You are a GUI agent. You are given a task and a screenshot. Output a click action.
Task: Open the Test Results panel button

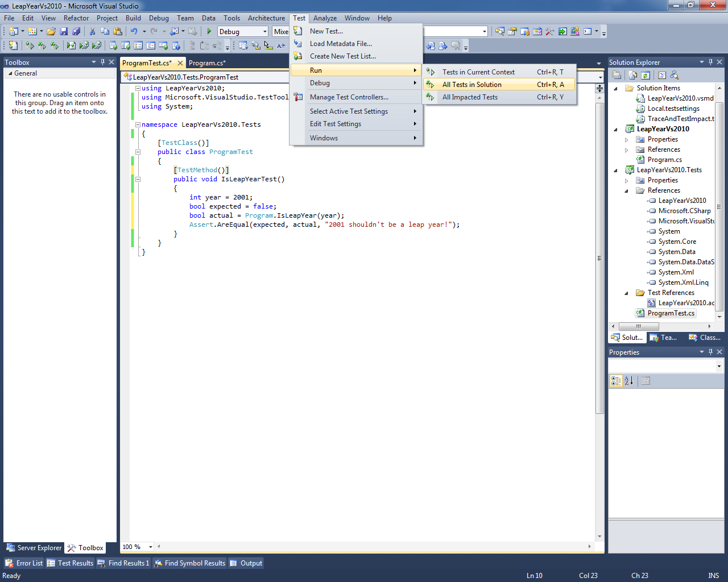(x=70, y=563)
